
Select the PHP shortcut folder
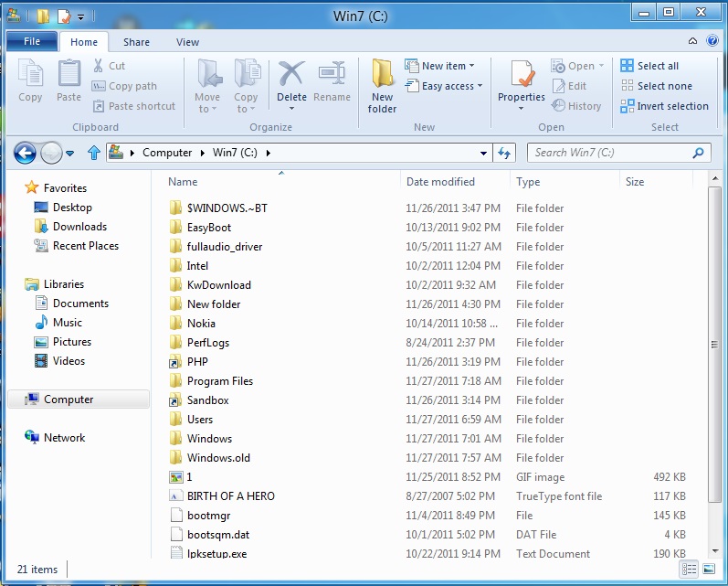coord(188,361)
